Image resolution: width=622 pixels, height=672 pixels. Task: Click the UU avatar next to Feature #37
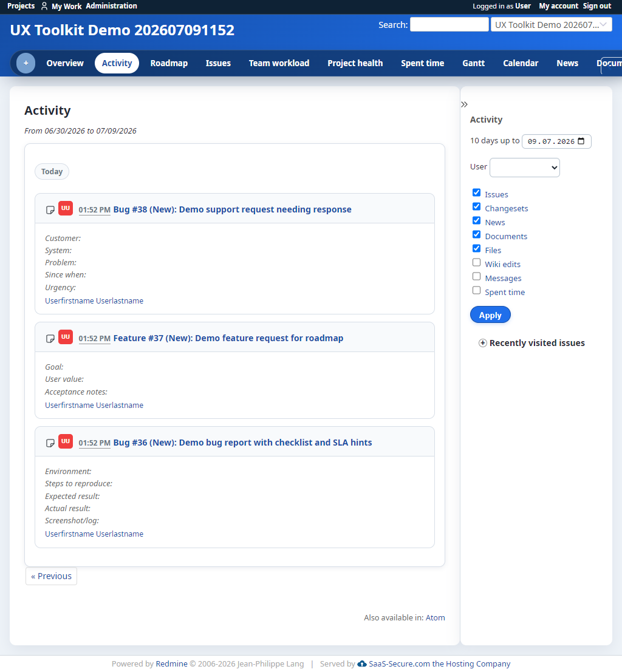(x=66, y=337)
